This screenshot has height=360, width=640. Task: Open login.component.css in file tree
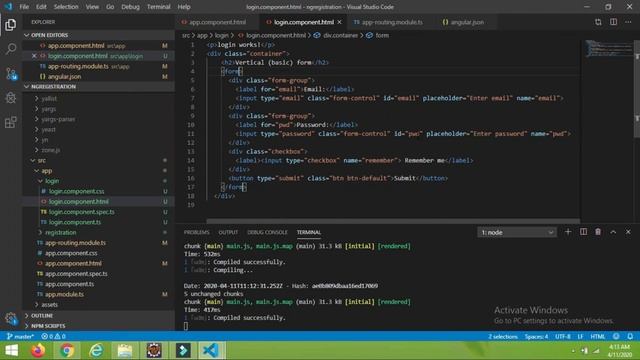(x=76, y=191)
